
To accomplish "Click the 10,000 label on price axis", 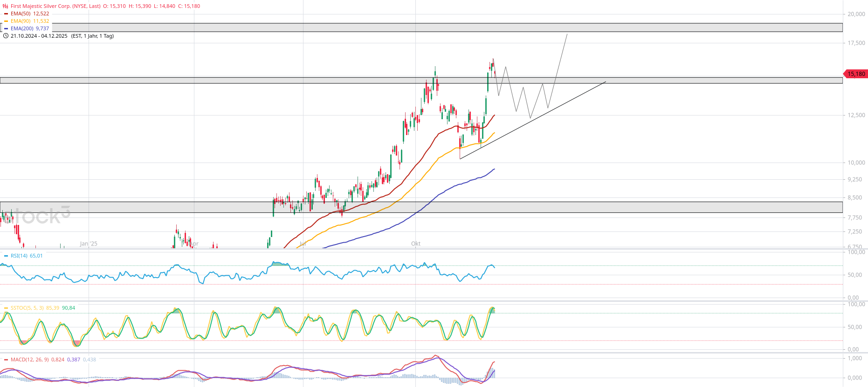I will [856, 163].
